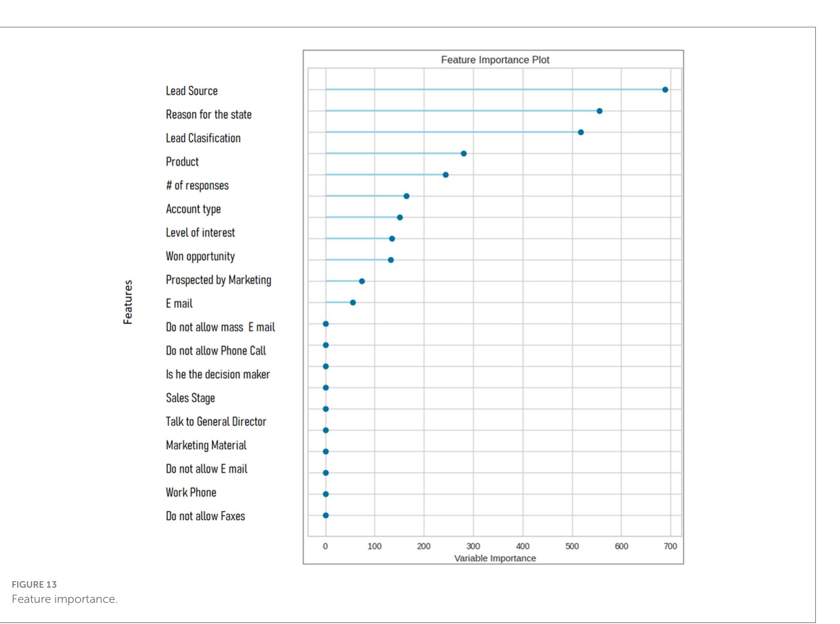The width and height of the screenshot is (840, 624).
Task: Click the Lead Source data point
Action: 665,90
